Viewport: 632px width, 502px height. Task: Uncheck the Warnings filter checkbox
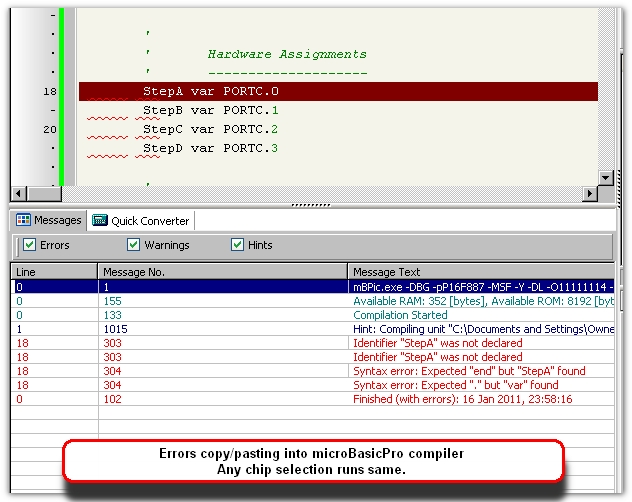pyautogui.click(x=134, y=245)
